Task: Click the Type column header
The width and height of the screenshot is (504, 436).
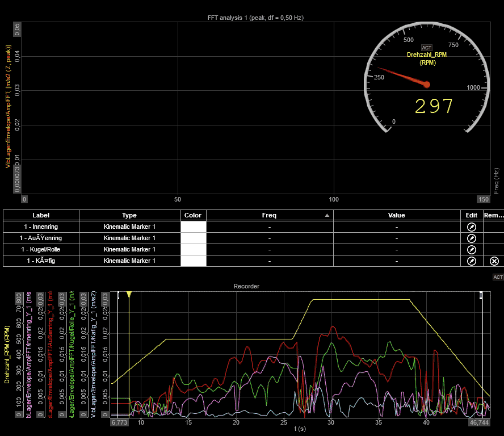Action: [129, 215]
